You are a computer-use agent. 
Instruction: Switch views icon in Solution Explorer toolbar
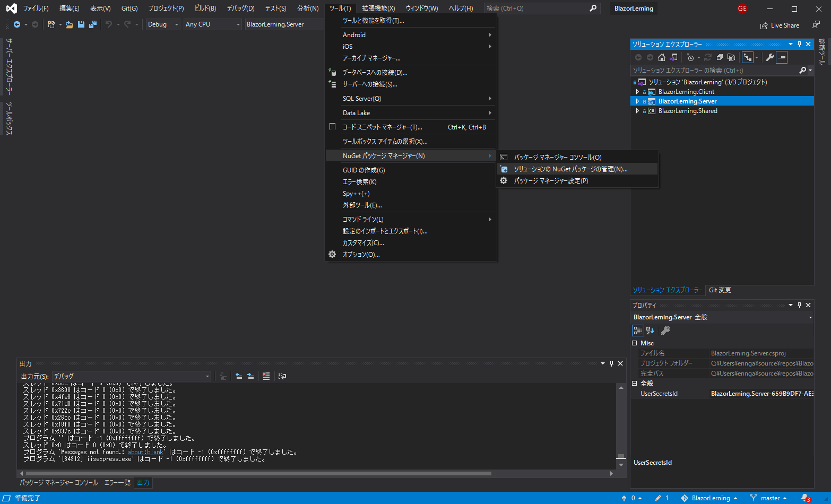point(673,57)
